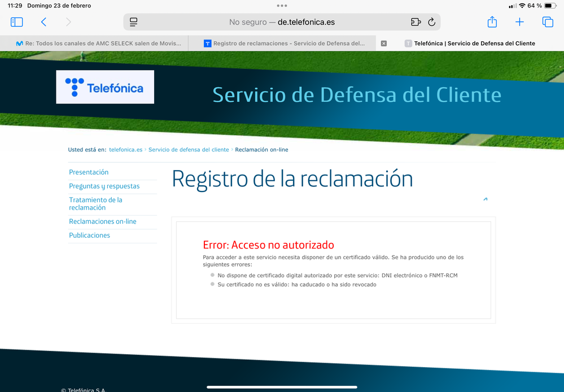Add a new tab with plus icon
564x392 pixels.
click(519, 22)
